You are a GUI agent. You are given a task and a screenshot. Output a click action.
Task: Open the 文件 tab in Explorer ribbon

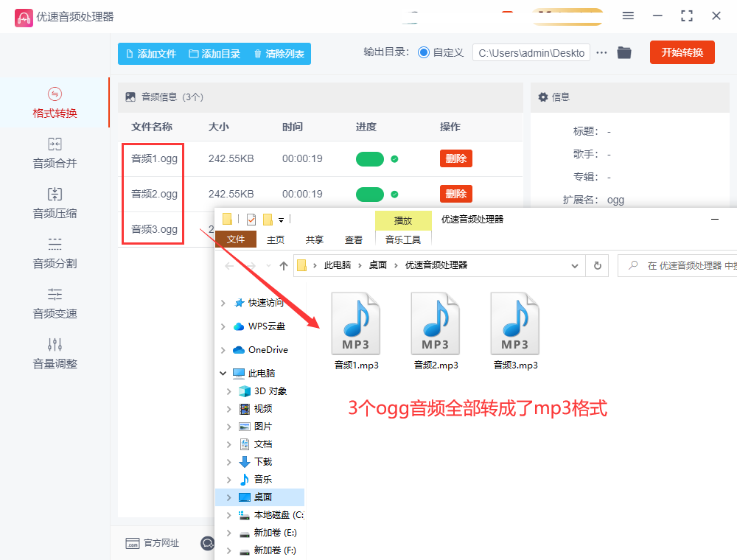(x=236, y=239)
